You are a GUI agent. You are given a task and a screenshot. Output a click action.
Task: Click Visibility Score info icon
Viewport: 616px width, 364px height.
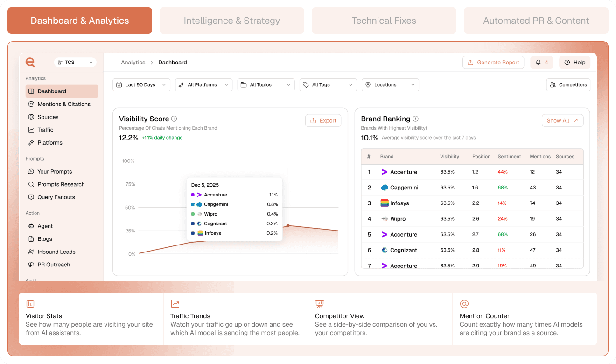pos(174,119)
